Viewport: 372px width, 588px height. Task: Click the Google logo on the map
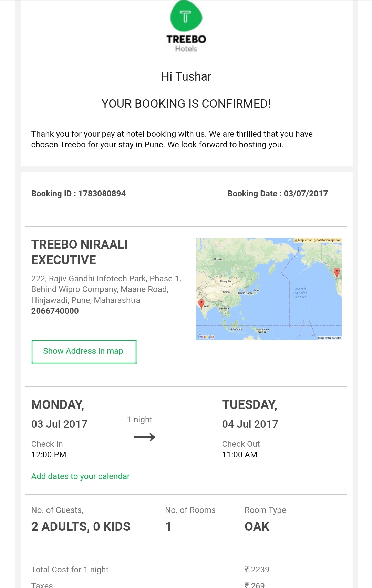(206, 336)
